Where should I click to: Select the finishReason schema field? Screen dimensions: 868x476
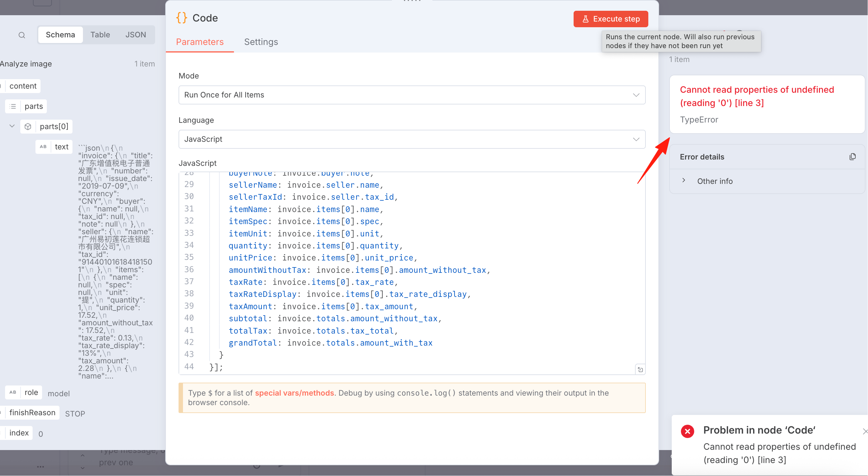point(32,412)
